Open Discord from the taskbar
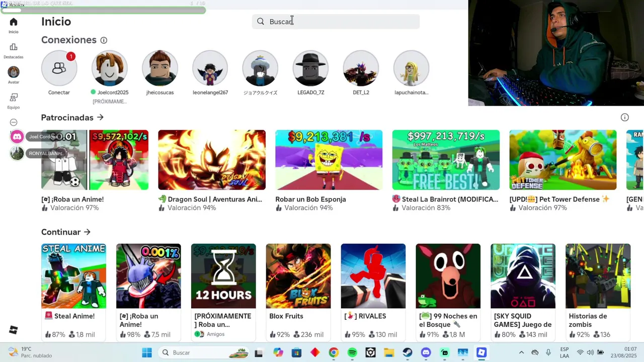Image resolution: width=644 pixels, height=362 pixels. point(426,353)
